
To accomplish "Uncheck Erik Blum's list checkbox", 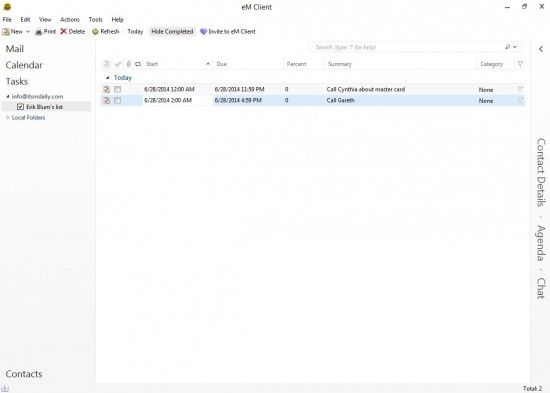I will 20,107.
